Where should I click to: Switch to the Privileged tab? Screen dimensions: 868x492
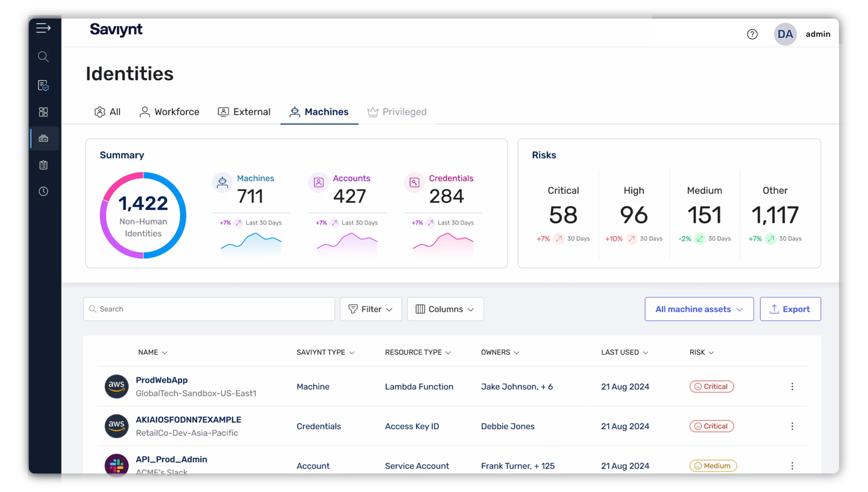[397, 112]
